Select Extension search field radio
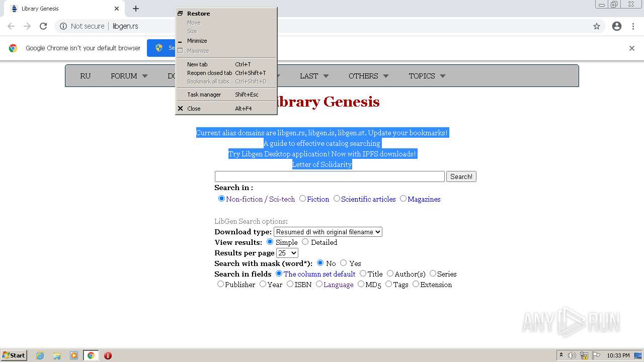This screenshot has width=644, height=362. [416, 284]
